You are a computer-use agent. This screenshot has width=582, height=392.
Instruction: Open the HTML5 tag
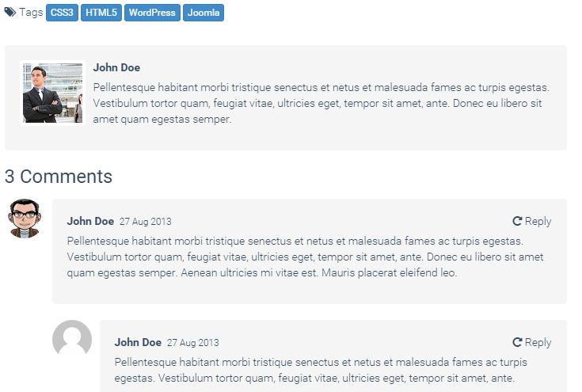pyautogui.click(x=101, y=13)
